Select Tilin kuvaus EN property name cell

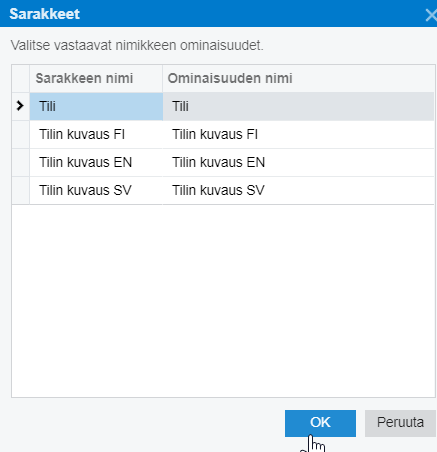pos(298,162)
